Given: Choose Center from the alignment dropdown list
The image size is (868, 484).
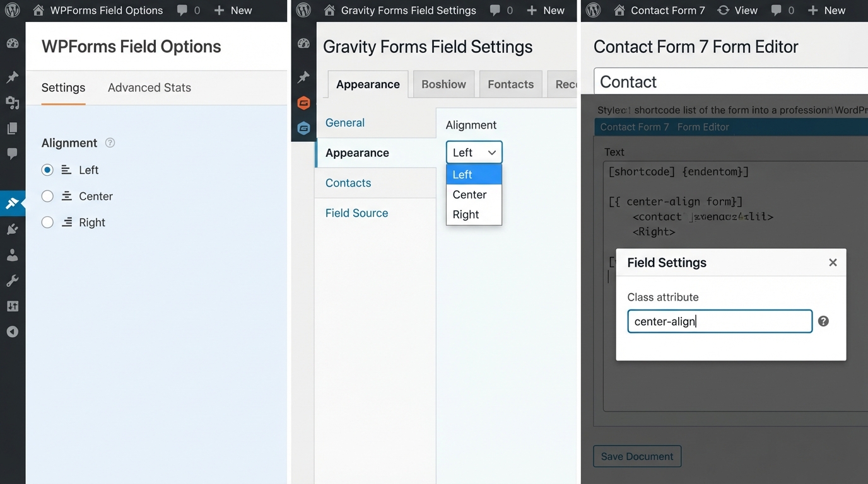Looking at the screenshot, I should tap(469, 195).
